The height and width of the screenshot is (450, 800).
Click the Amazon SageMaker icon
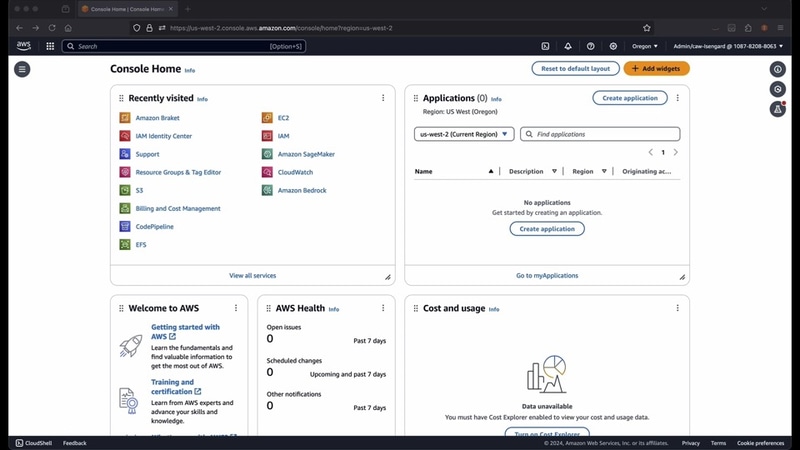(x=267, y=154)
